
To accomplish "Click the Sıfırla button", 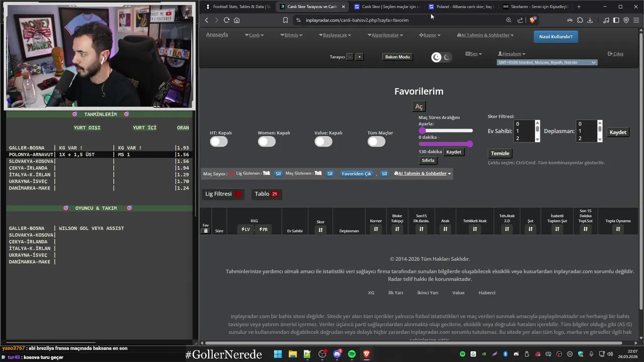I will 428,160.
